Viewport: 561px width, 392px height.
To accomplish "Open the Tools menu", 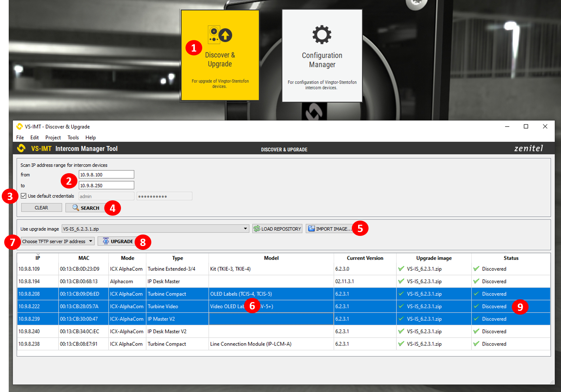I will tap(73, 138).
